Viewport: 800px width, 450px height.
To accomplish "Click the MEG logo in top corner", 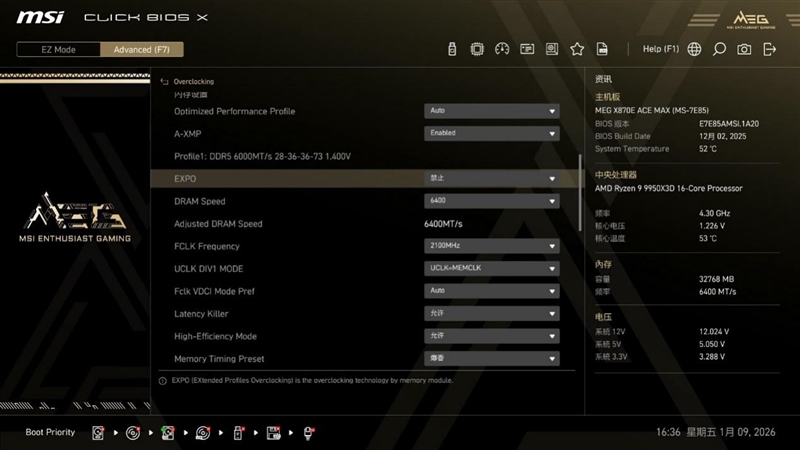I will click(751, 20).
